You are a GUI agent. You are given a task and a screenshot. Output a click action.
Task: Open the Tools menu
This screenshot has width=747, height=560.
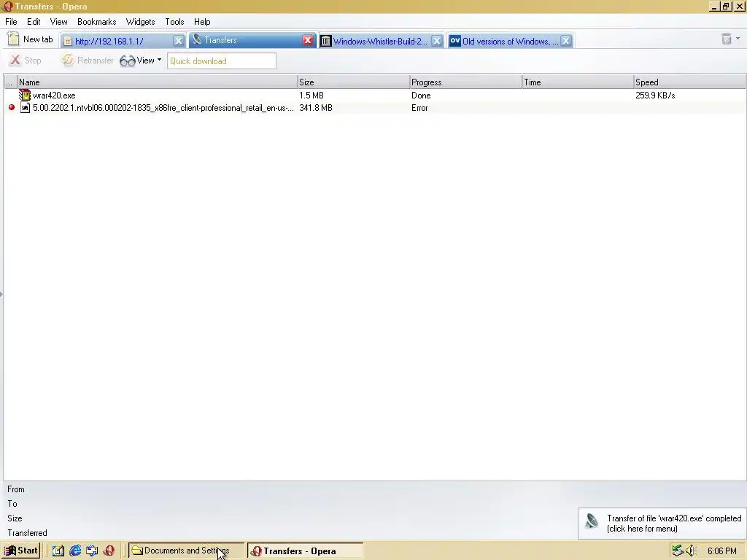[x=174, y=22]
